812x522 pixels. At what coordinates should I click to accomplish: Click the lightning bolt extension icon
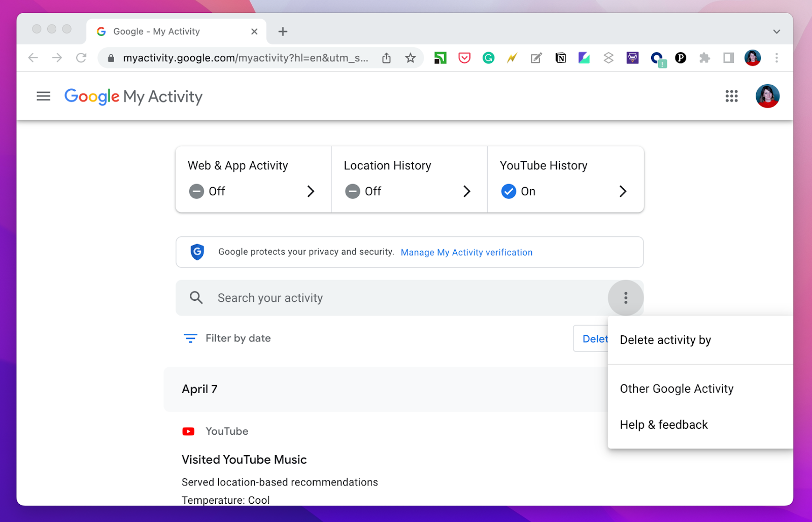[512, 57]
